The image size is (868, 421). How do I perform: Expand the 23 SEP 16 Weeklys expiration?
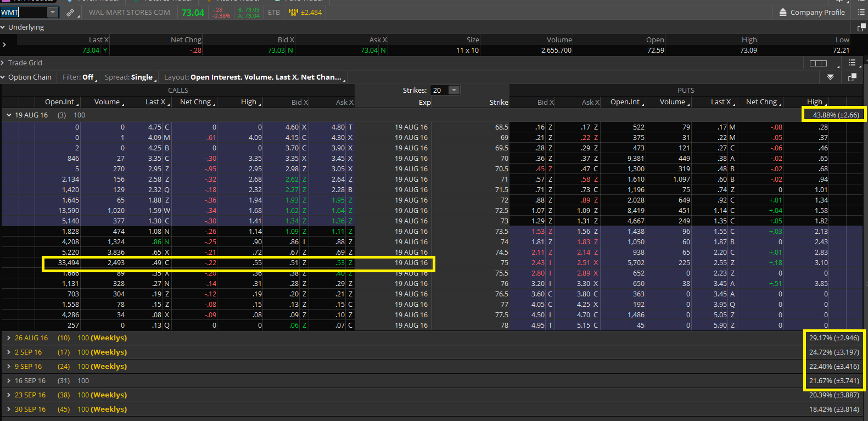(9, 395)
